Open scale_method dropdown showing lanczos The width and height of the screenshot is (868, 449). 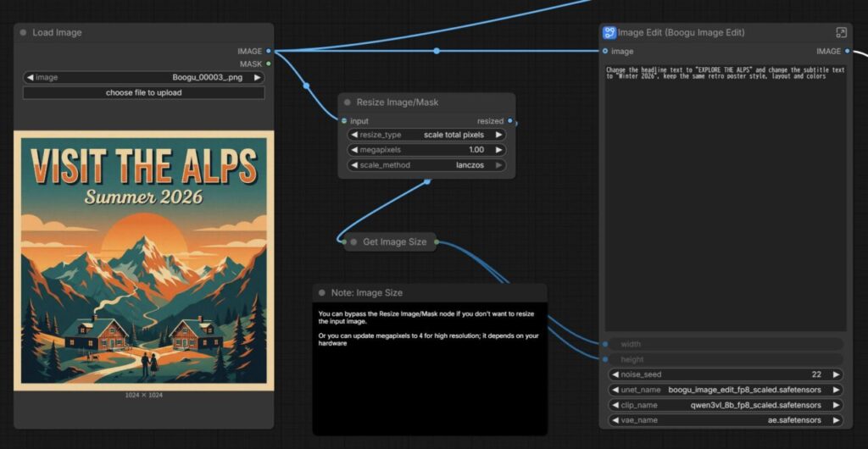(x=426, y=165)
